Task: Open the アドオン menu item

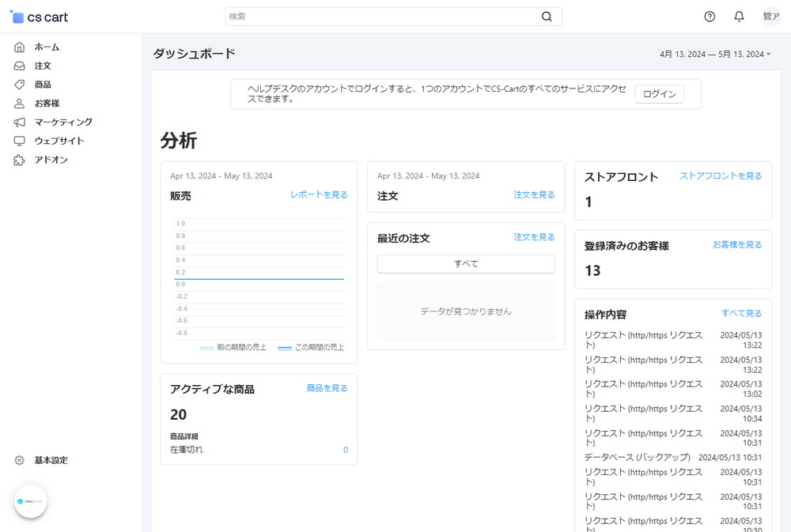Action: [51, 160]
